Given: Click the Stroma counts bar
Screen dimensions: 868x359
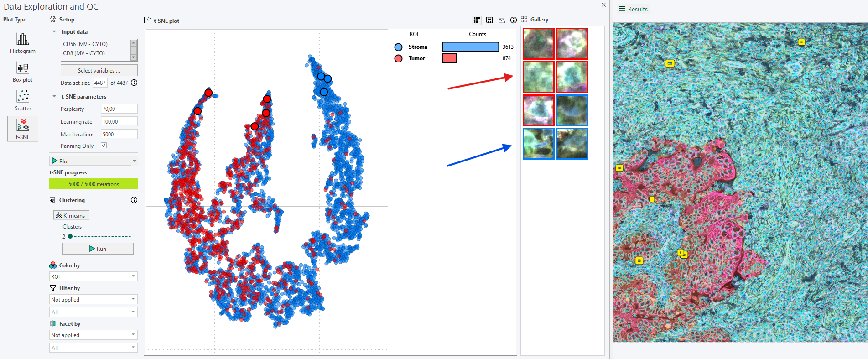Looking at the screenshot, I should click(471, 47).
